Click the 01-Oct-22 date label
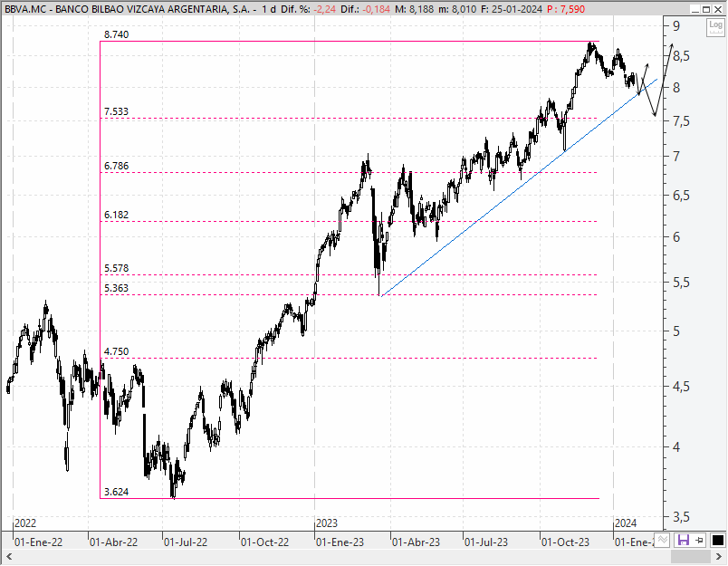The height and width of the screenshot is (566, 728). 264,542
